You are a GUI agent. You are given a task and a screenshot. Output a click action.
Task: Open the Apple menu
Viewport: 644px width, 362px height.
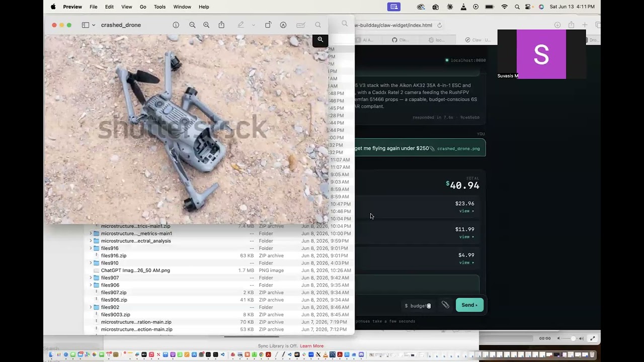(53, 7)
